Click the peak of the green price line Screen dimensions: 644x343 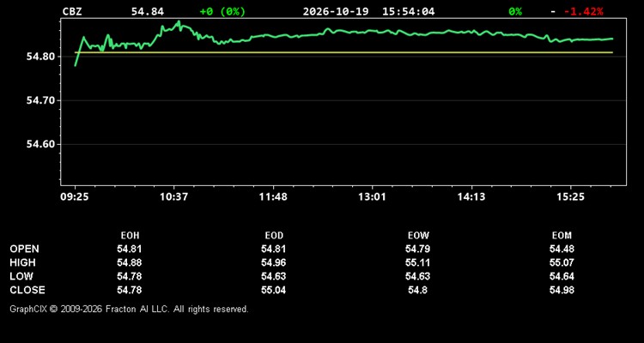[179, 21]
